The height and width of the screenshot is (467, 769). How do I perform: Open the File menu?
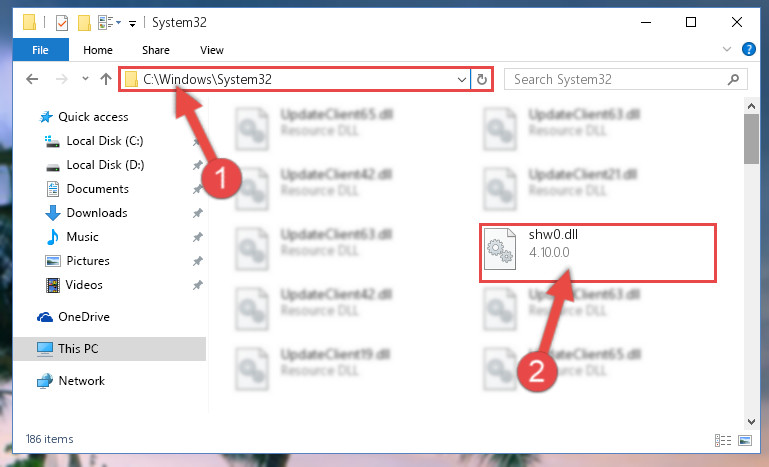[x=41, y=50]
